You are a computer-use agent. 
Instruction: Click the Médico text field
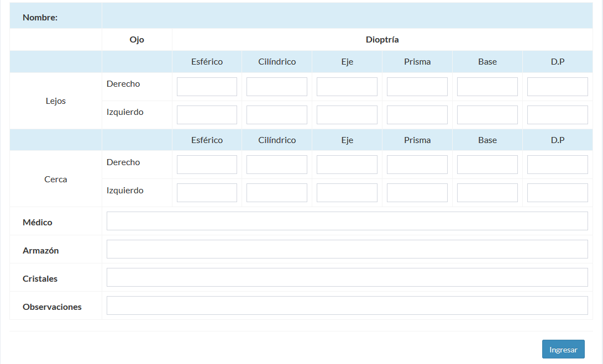tap(347, 221)
